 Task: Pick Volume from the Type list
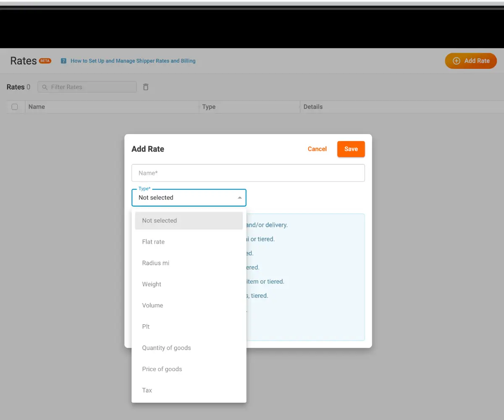point(189,305)
